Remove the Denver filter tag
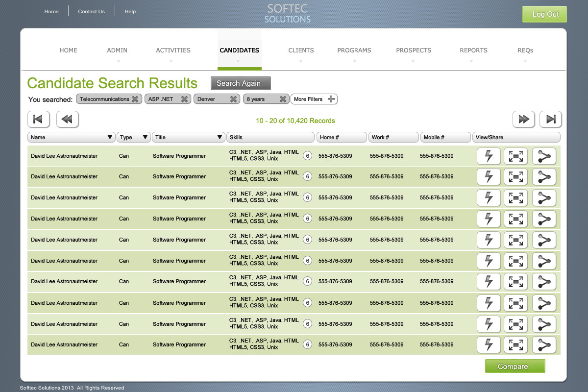Screen dimensions: 588x392 click(x=233, y=99)
